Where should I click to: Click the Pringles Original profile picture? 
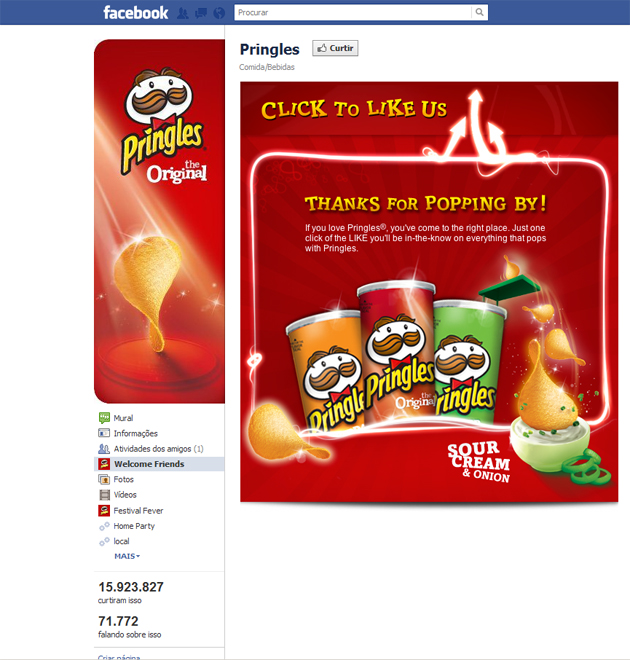pos(159,221)
